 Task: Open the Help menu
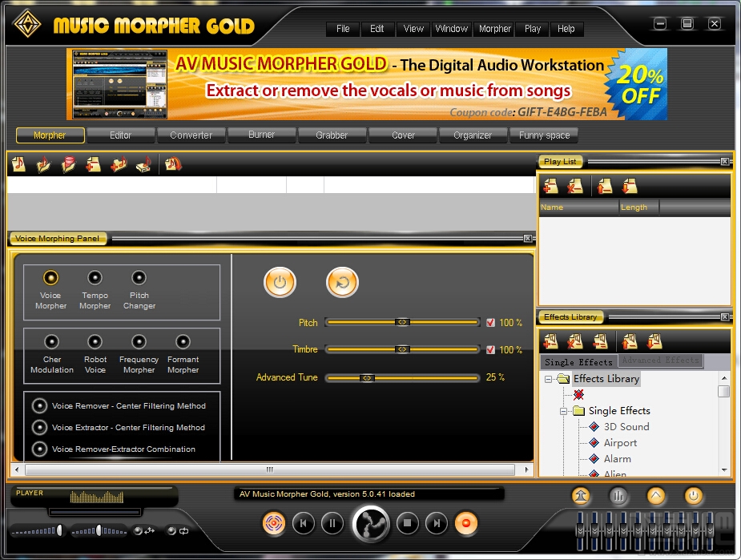566,29
